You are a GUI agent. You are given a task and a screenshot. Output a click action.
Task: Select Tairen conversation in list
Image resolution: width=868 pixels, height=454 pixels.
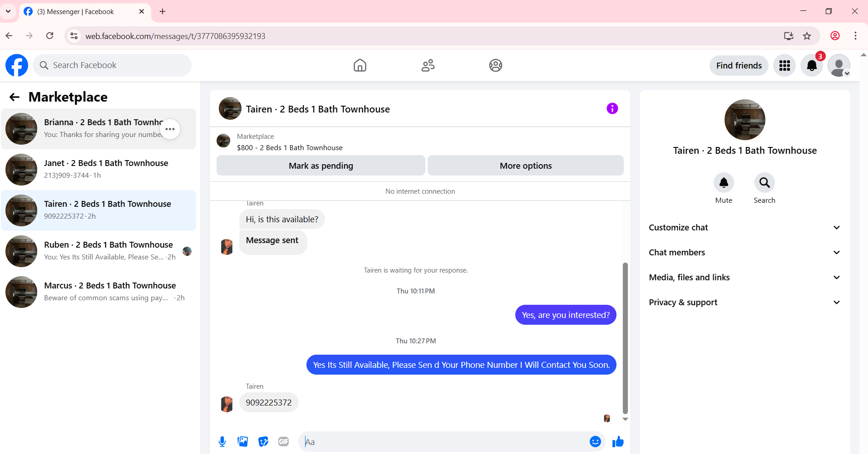tap(99, 210)
